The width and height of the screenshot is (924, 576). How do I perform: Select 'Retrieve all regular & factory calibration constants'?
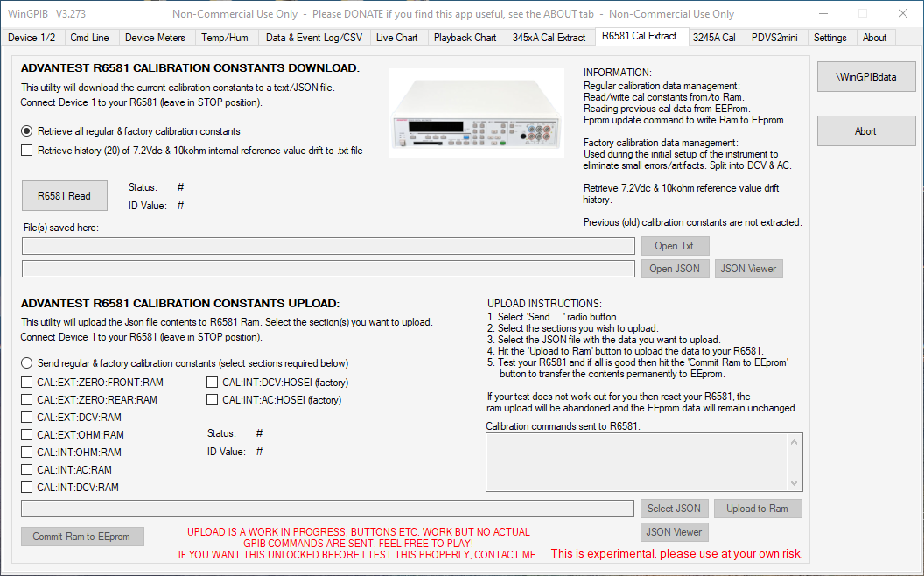click(x=27, y=131)
